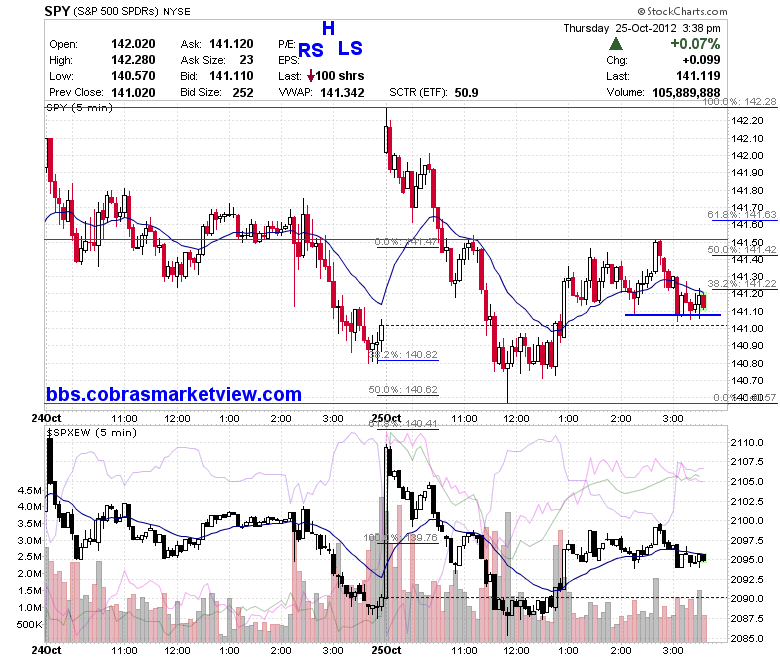Click the 'Volume:' field label
Viewport: 780px width, 659px height.
625,93
